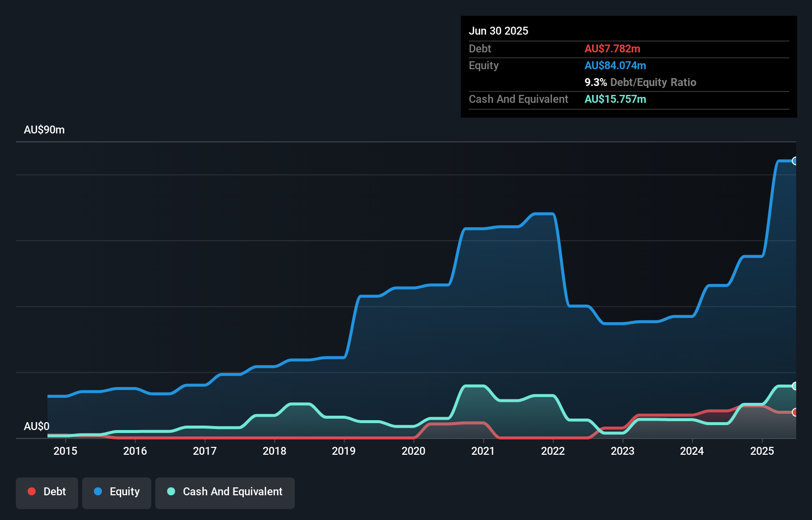
Task: Select the teal Cash endpoint marker on chart
Action: click(795, 386)
